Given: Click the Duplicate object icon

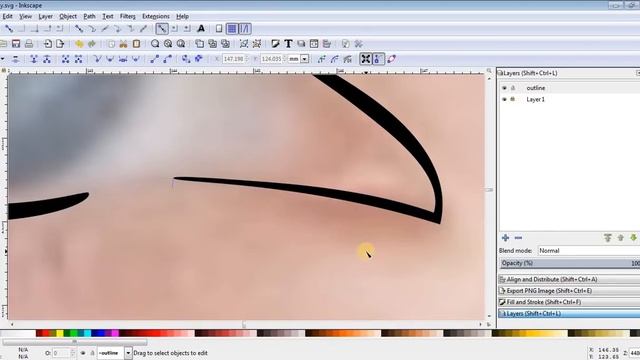Looking at the screenshot, I should (200, 44).
